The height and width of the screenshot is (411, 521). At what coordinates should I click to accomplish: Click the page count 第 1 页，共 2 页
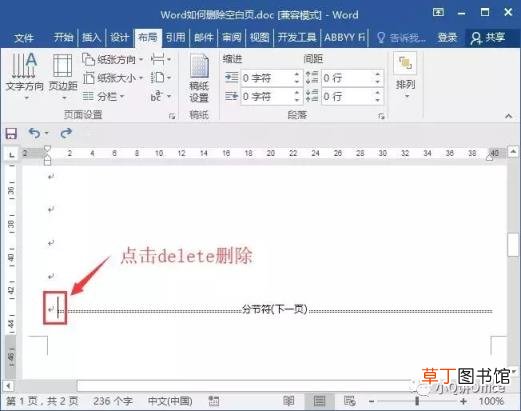[x=42, y=401]
